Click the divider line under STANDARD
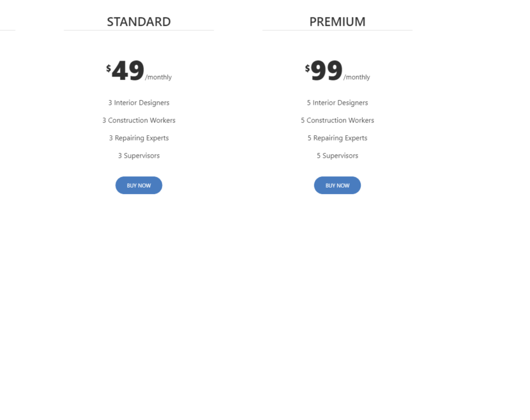 click(139, 30)
